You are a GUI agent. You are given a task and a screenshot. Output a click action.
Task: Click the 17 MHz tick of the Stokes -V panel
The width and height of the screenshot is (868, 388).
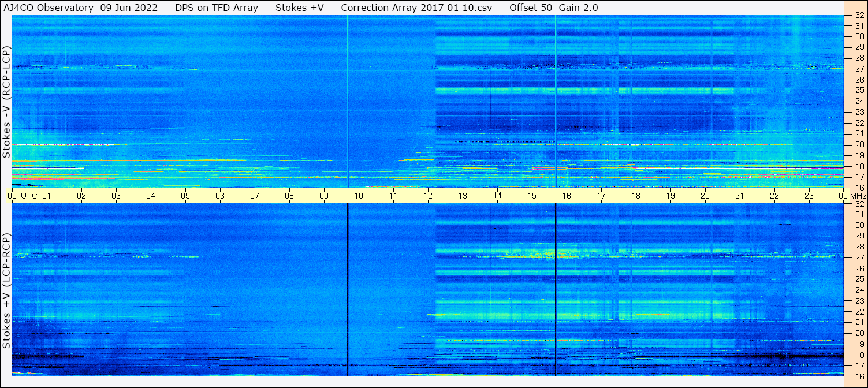click(x=859, y=177)
